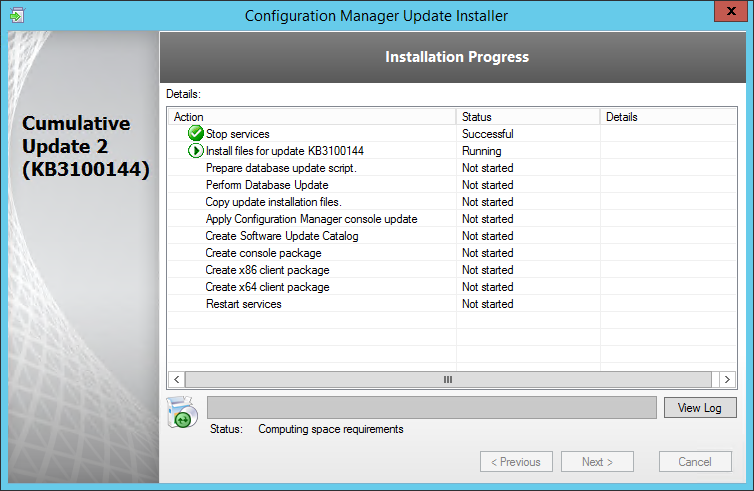
Task: Click the green checkmark beside Stop services
Action: pyautogui.click(x=195, y=133)
